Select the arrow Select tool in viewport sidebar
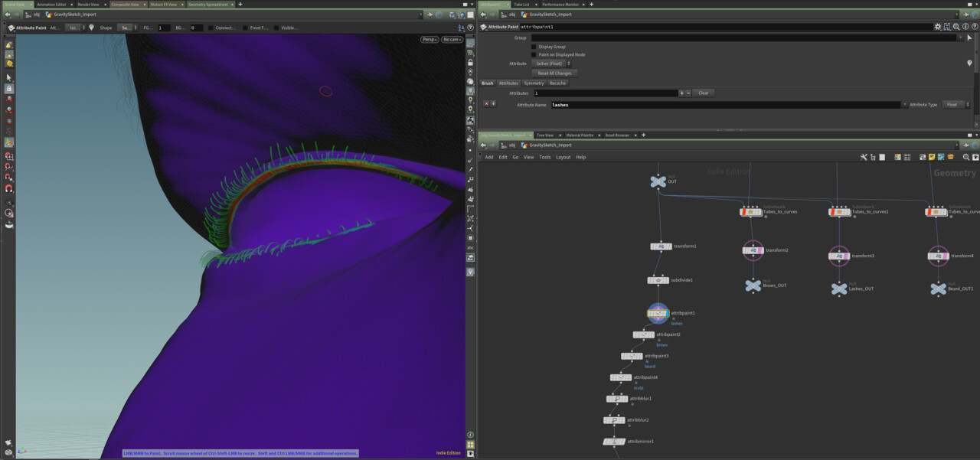 point(9,78)
